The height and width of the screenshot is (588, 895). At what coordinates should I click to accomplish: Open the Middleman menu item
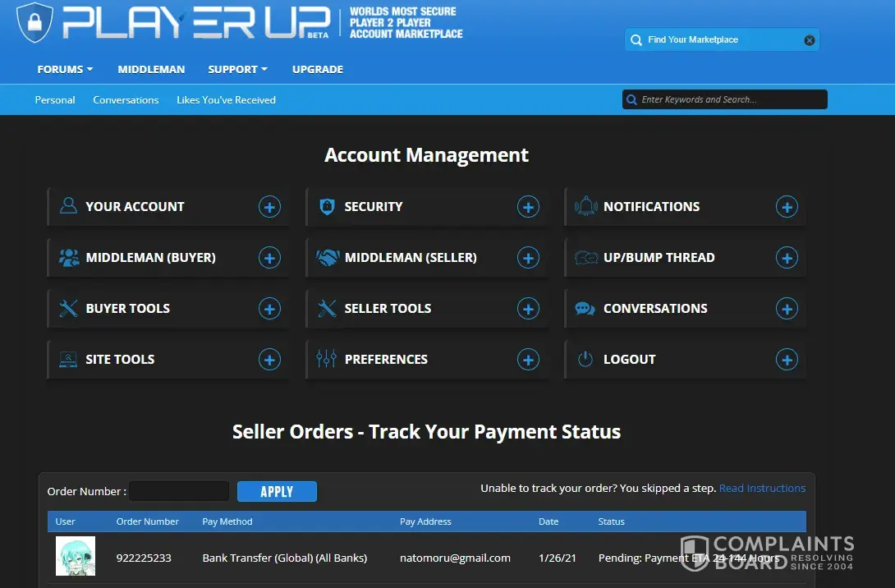(151, 70)
